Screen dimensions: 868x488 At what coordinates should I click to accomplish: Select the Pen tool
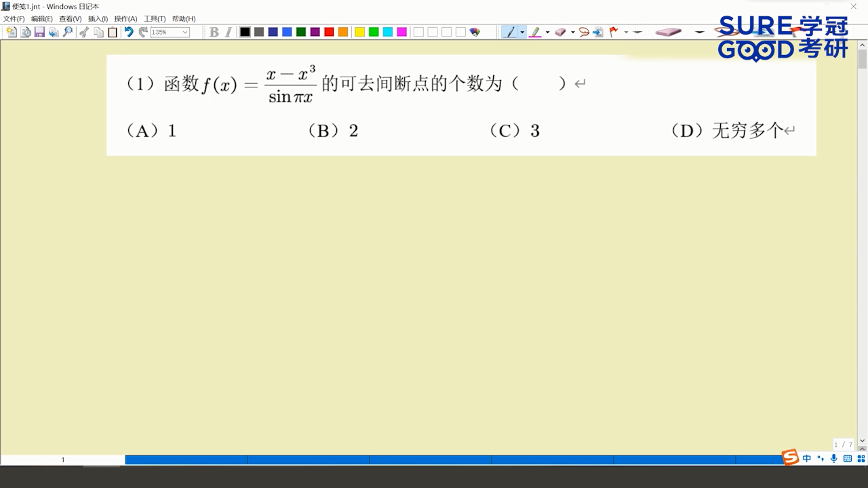[x=510, y=32]
